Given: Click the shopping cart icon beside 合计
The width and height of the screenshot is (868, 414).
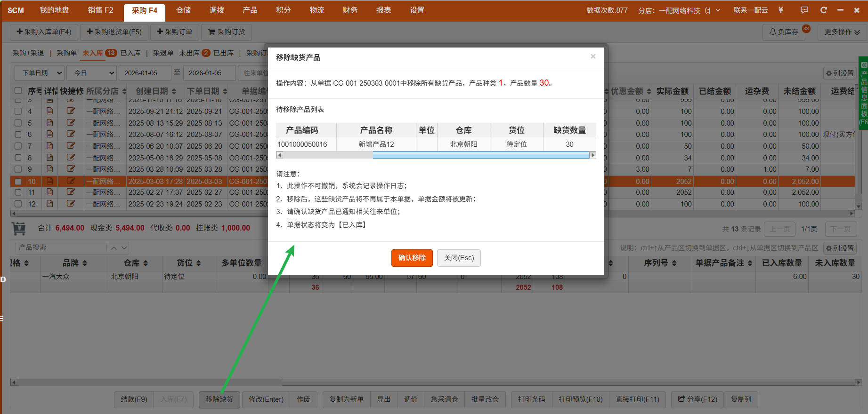Looking at the screenshot, I should (x=19, y=228).
